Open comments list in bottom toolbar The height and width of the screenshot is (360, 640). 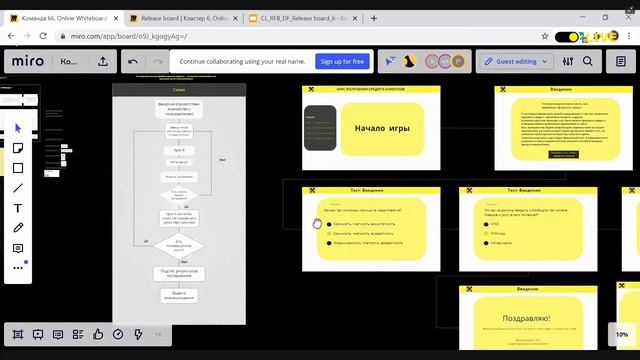[x=58, y=335]
